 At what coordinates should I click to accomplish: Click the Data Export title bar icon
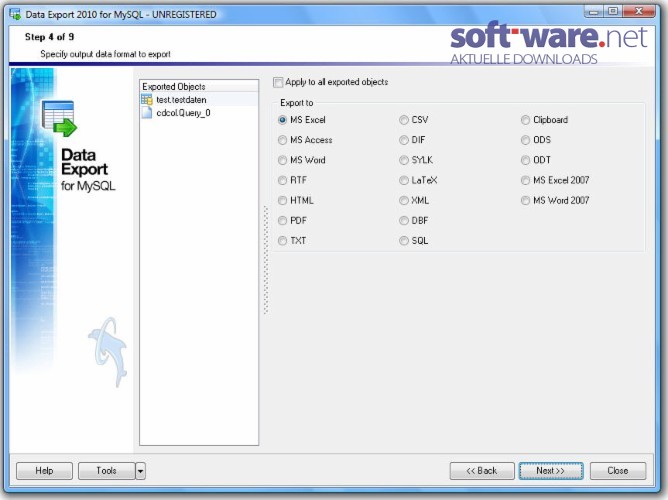[15, 14]
